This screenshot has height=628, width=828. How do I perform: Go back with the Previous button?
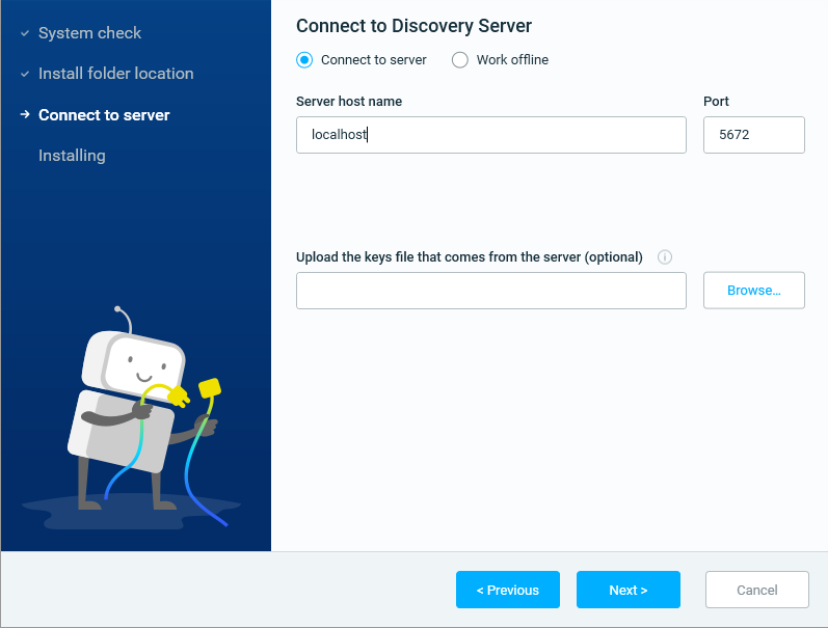click(x=507, y=589)
